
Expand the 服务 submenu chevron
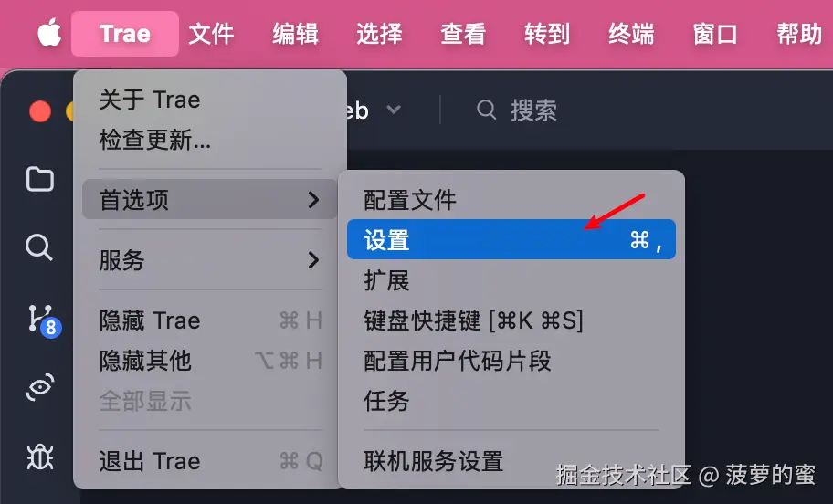point(313,260)
